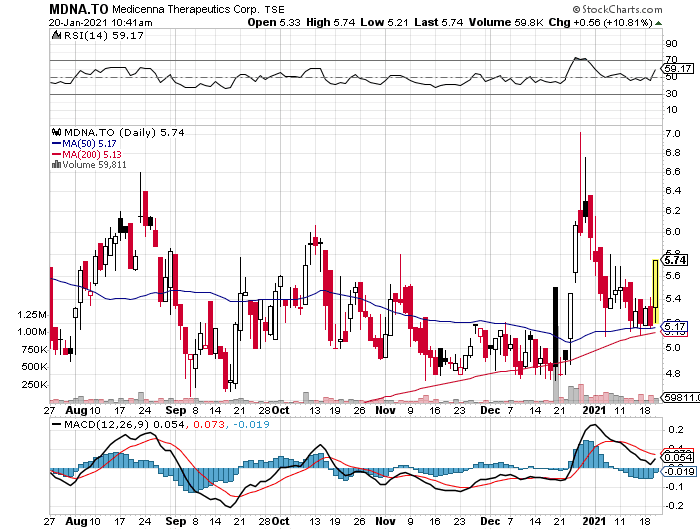700x530 pixels.
Task: Click the 2021 label on the price chart date axis
Action: pyautogui.click(x=595, y=410)
